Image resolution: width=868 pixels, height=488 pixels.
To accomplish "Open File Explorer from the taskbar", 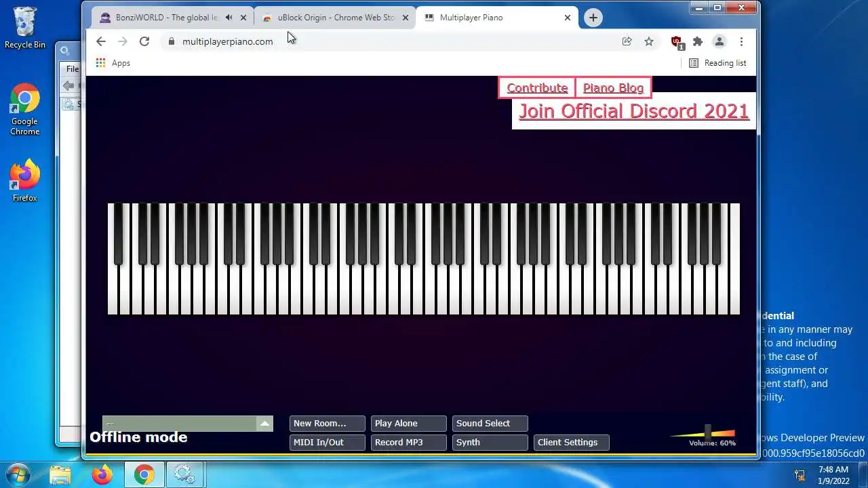I will point(60,474).
